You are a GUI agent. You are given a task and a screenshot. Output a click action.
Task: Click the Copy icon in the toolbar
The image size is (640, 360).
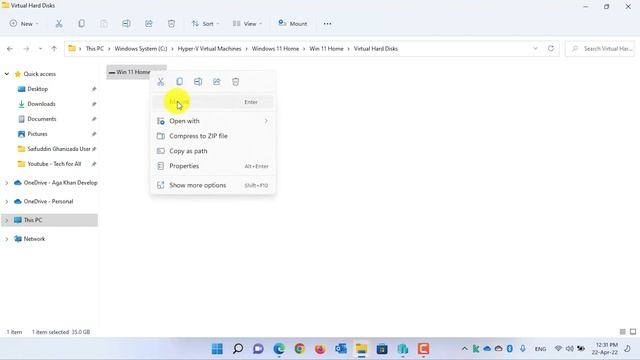[82, 24]
